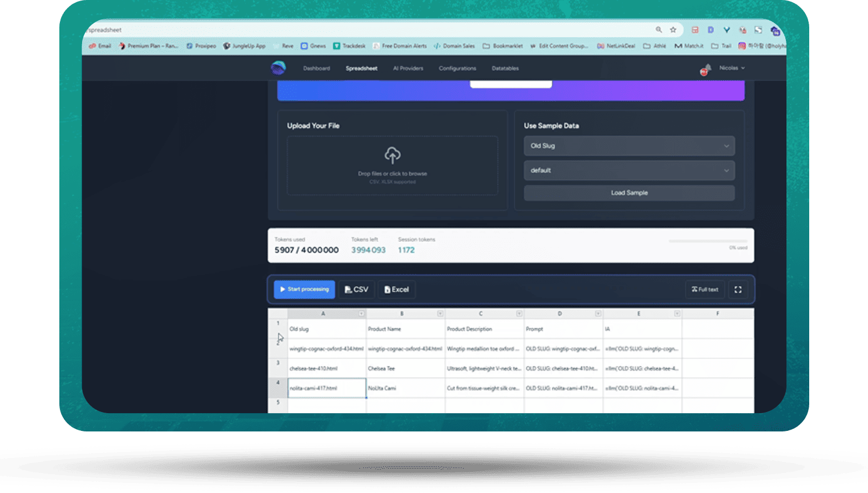Click the app logo in the navbar
Screen dimensions: 868x493
coord(278,68)
